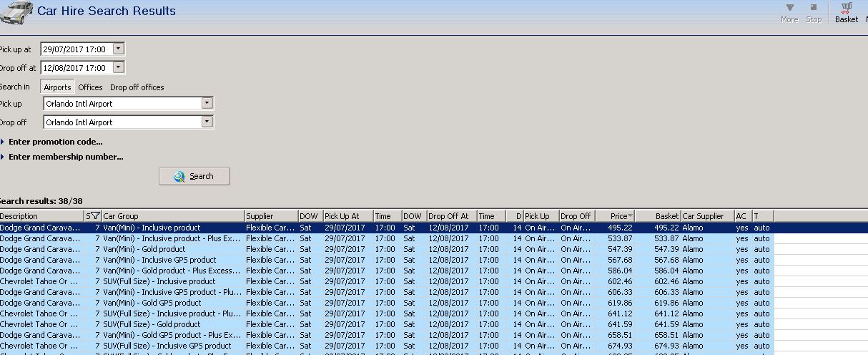868x355 pixels.
Task: Expand the Pick up airport combo box
Action: coord(207,104)
